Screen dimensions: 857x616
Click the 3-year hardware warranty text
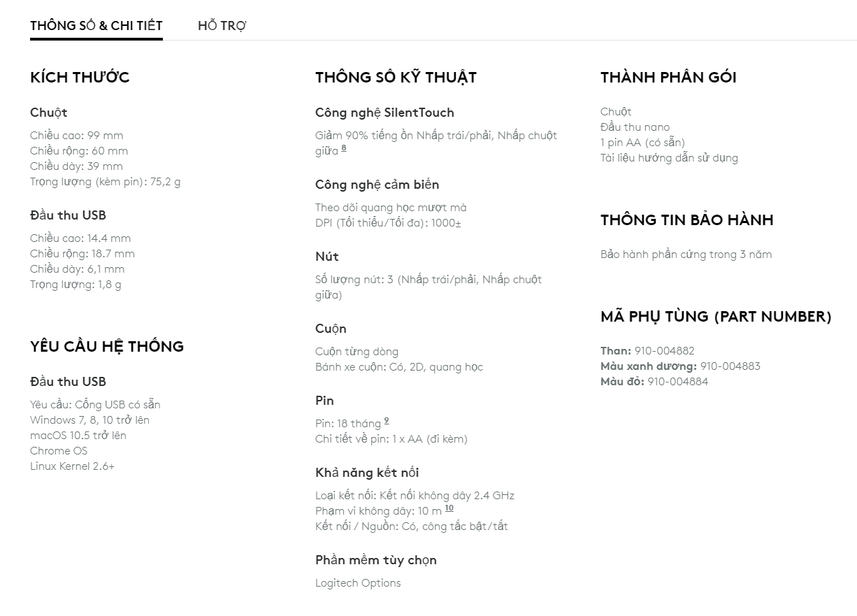686,255
